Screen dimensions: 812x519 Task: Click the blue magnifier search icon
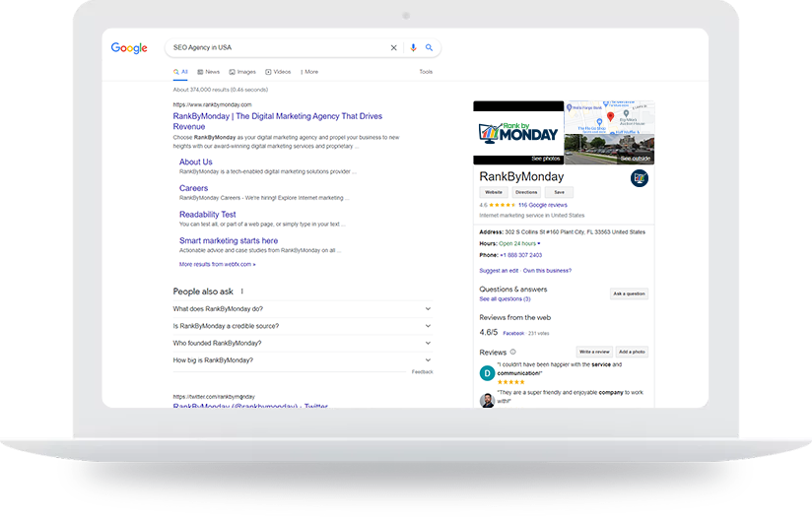click(x=430, y=47)
